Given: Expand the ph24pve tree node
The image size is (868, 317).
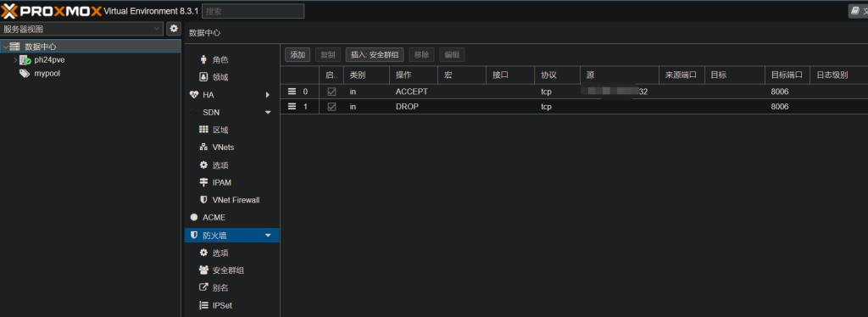Looking at the screenshot, I should 15,59.
